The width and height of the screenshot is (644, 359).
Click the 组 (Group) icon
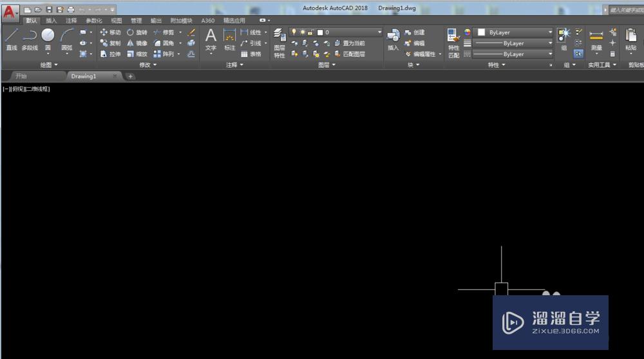point(564,40)
